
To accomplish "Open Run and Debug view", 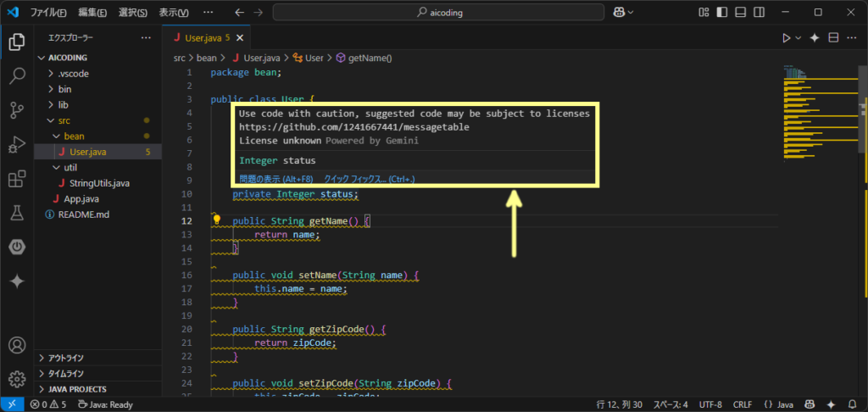I will pos(17,144).
